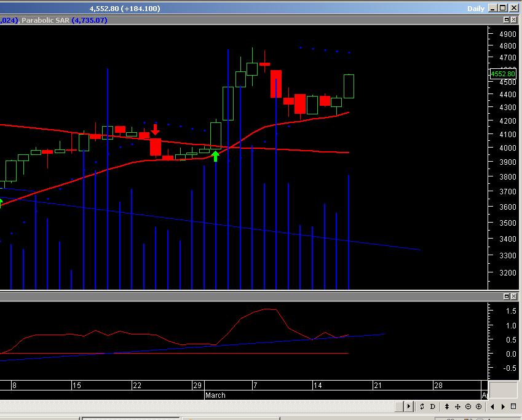Maximize the lower indicator pane
Viewport: 522px width, 420px height.
(x=507, y=297)
